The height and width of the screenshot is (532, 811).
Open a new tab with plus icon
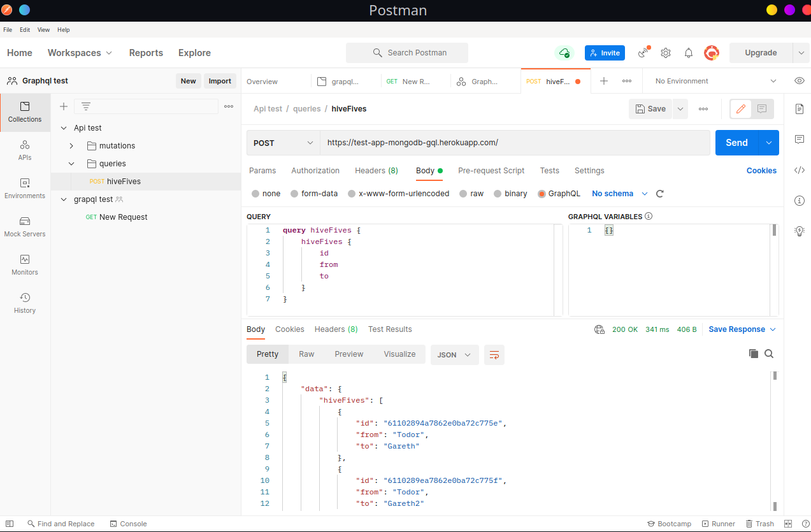coord(604,81)
